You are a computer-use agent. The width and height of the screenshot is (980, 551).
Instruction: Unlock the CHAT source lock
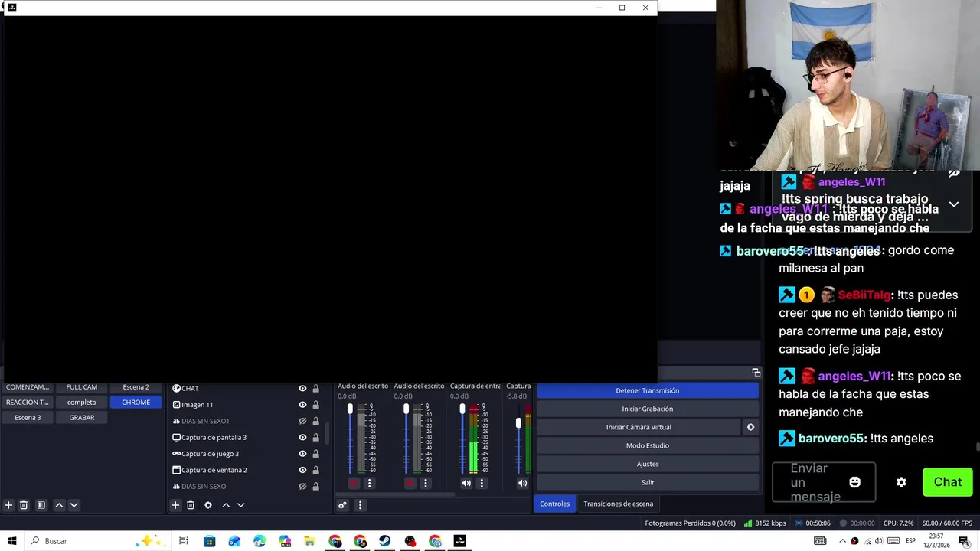315,388
